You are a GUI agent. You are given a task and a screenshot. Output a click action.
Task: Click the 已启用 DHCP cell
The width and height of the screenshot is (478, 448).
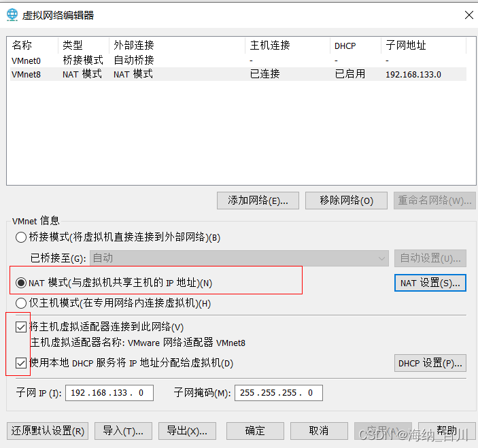[349, 74]
